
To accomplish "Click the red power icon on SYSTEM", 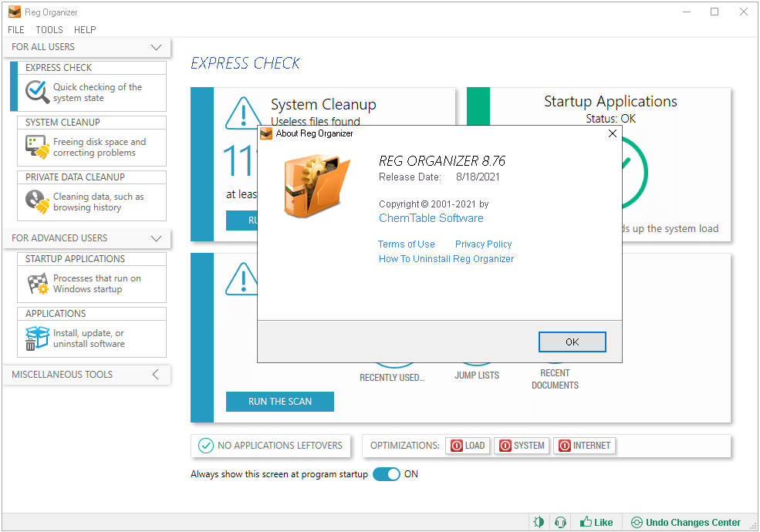I will [x=505, y=446].
